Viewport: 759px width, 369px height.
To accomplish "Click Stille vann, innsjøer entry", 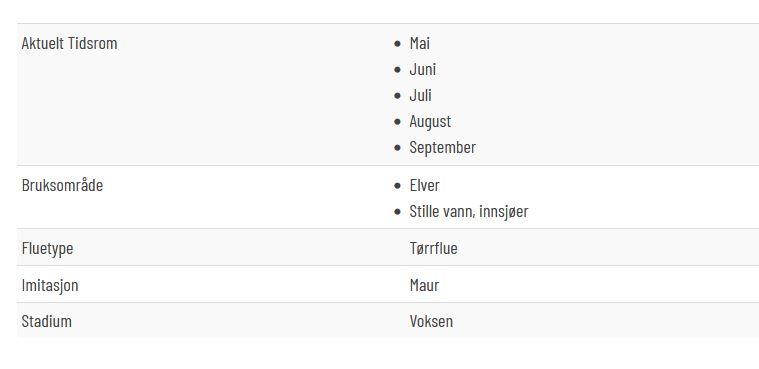I will 469,212.
